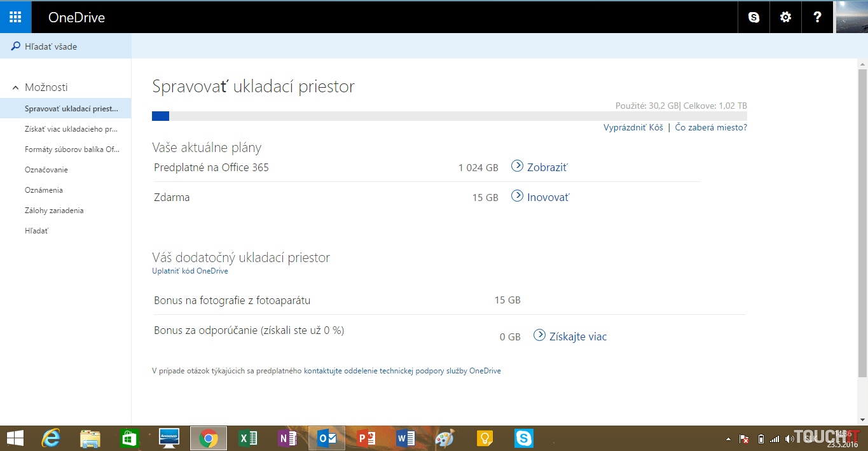Open Windows Store from taskbar
This screenshot has height=451, width=868.
[129, 438]
